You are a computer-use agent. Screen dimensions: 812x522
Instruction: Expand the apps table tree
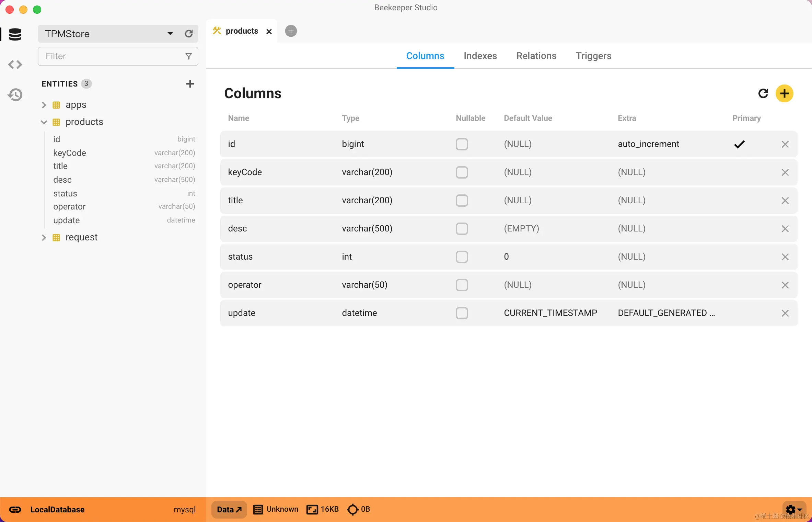(44, 105)
